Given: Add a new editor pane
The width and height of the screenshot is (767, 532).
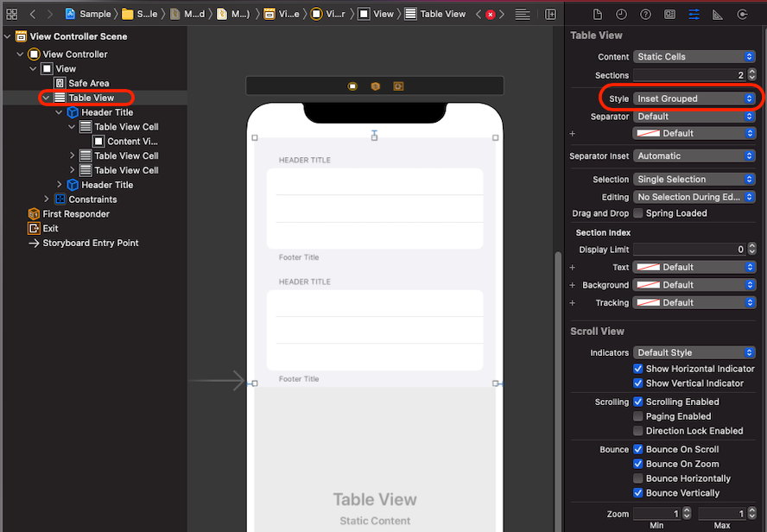Looking at the screenshot, I should click(x=550, y=14).
